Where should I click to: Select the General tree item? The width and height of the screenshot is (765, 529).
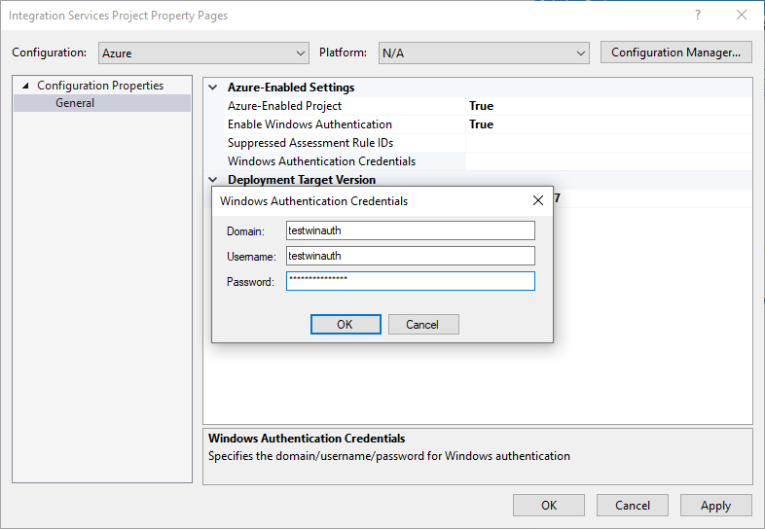pyautogui.click(x=75, y=103)
